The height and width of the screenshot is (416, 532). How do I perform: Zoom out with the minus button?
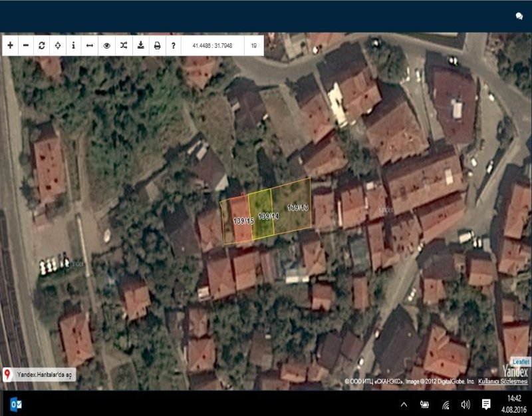[26, 46]
